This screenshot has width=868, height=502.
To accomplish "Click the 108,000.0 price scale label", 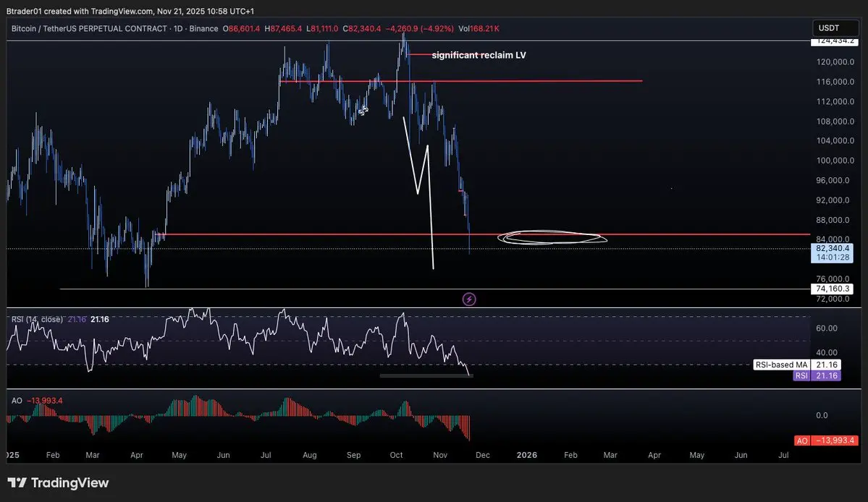I will coord(835,121).
